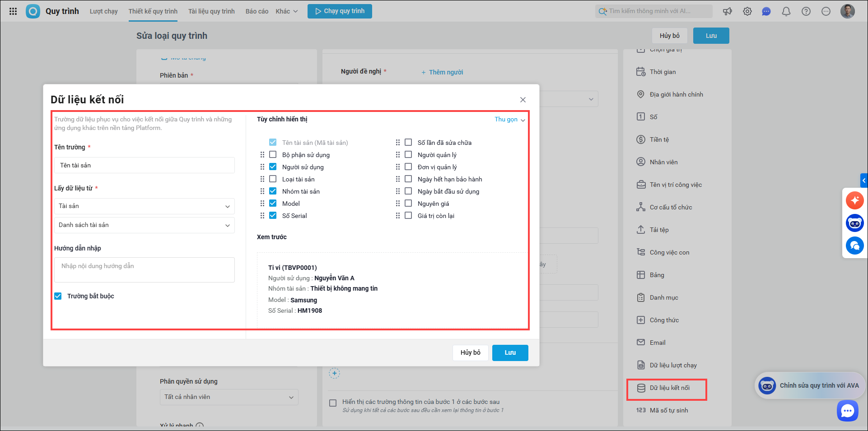Uncheck the Model checkbox

tap(273, 204)
